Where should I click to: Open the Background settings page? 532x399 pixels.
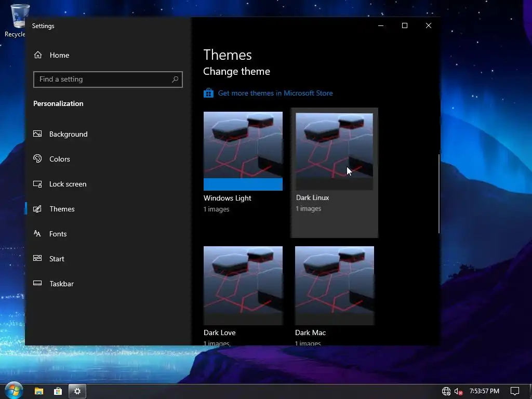coord(69,134)
